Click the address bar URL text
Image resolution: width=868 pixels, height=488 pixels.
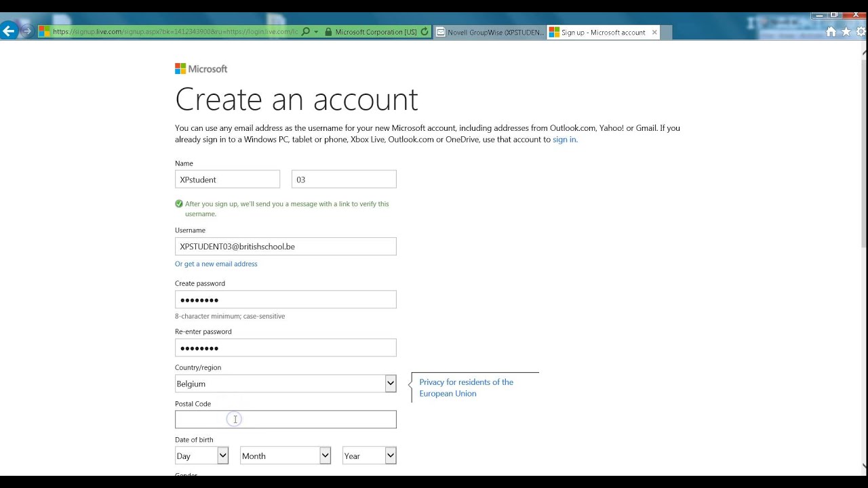click(175, 32)
